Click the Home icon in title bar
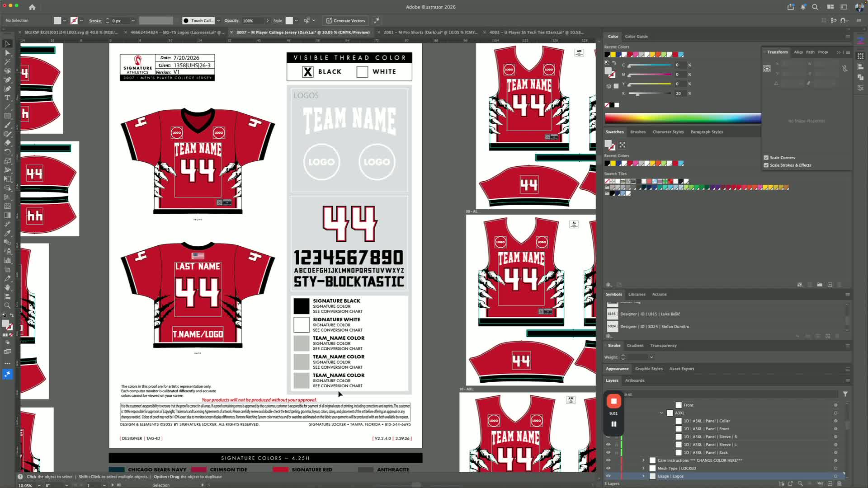 [32, 7]
